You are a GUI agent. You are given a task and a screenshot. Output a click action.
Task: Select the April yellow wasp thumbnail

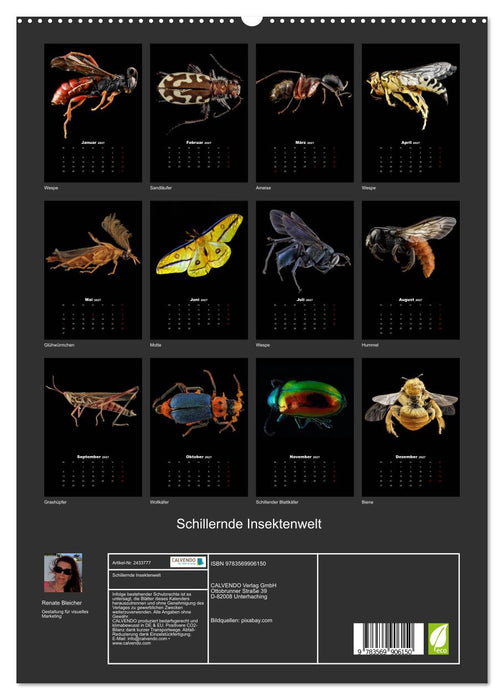coord(410,112)
